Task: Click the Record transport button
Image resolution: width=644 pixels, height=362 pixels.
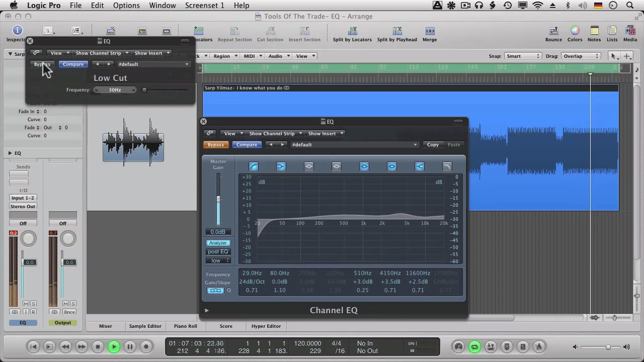Action: click(x=146, y=346)
